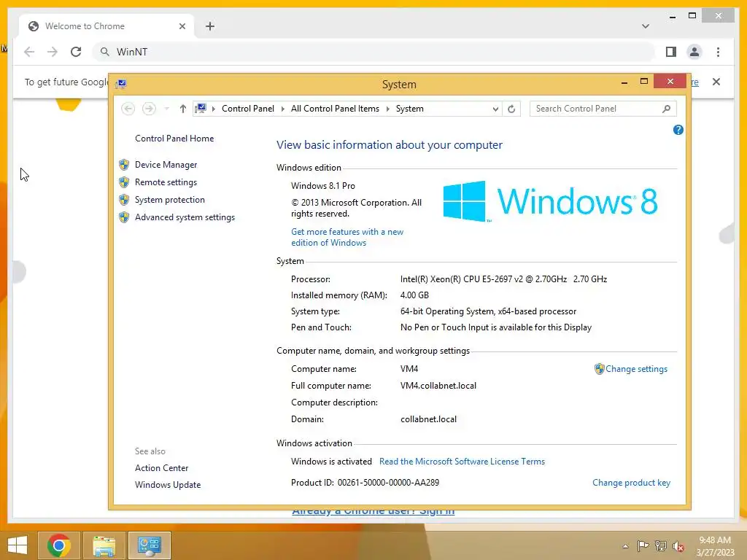Click Chrome icon in taskbar
747x560 pixels.
click(59, 545)
